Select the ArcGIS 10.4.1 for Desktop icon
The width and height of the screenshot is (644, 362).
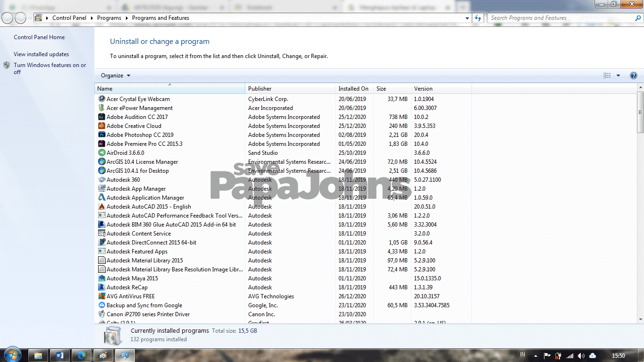coord(101,171)
